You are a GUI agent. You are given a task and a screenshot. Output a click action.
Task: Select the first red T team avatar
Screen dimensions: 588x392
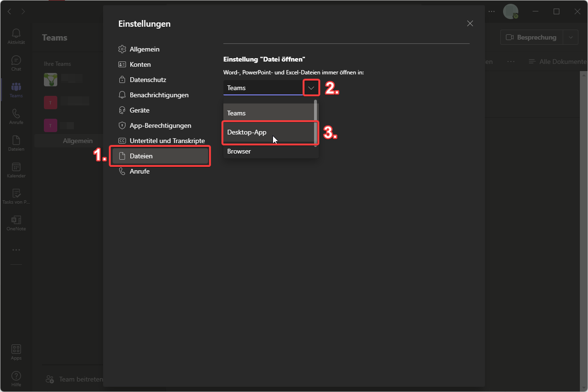coord(51,102)
